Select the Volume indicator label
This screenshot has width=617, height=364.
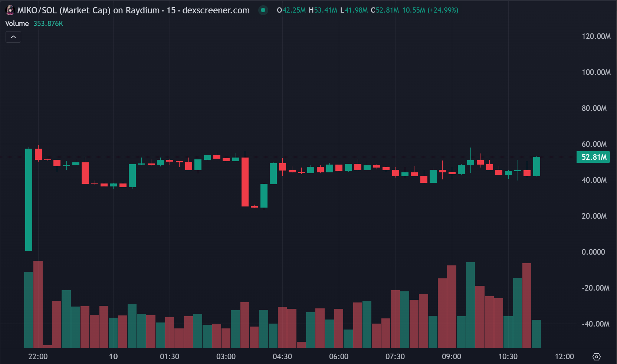click(17, 23)
